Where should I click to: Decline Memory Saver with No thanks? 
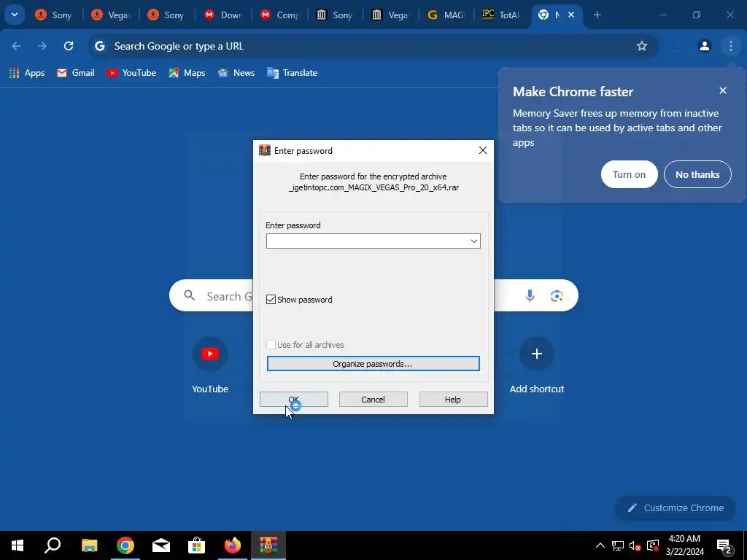click(697, 174)
